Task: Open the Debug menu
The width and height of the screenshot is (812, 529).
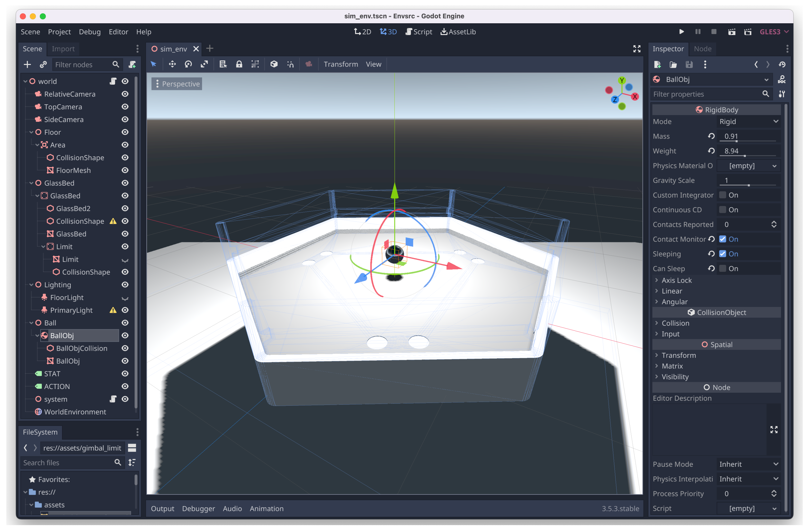Action: tap(90, 32)
